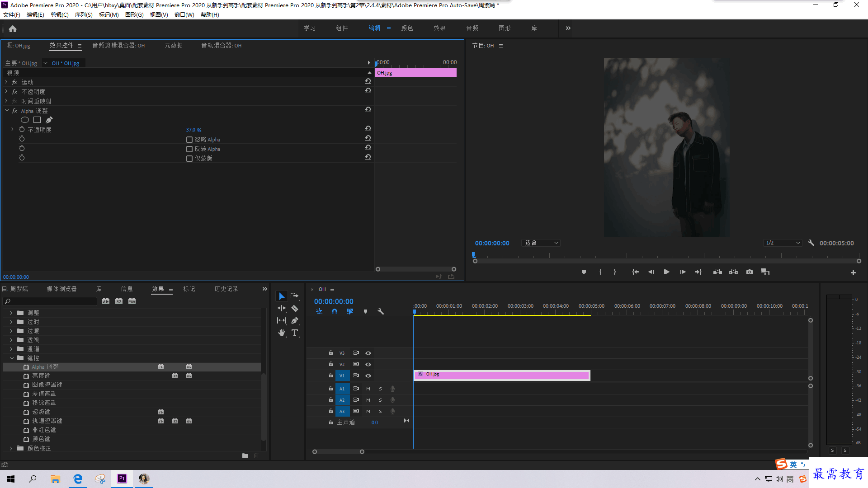
Task: Switch to 历史记录 panel tab
Action: 226,289
